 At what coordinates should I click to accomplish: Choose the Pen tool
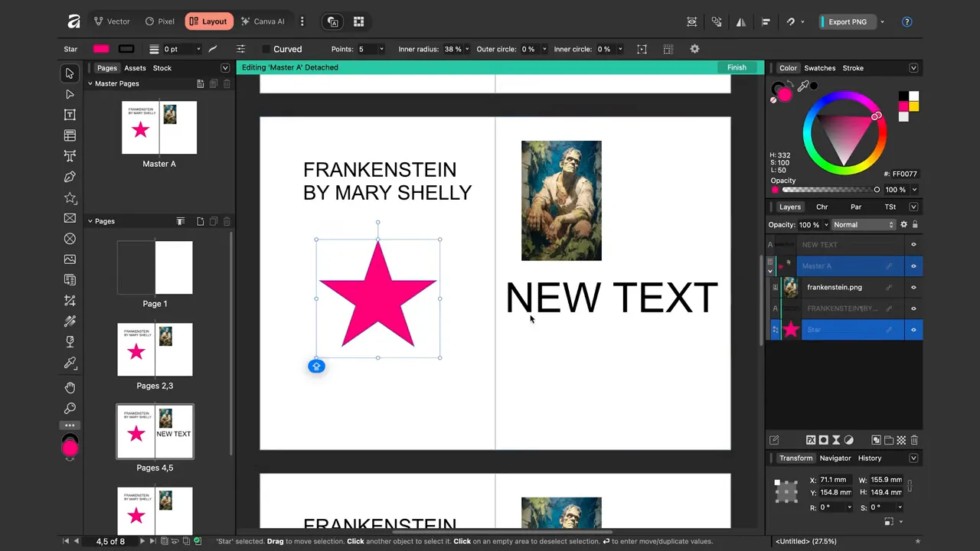tap(70, 177)
